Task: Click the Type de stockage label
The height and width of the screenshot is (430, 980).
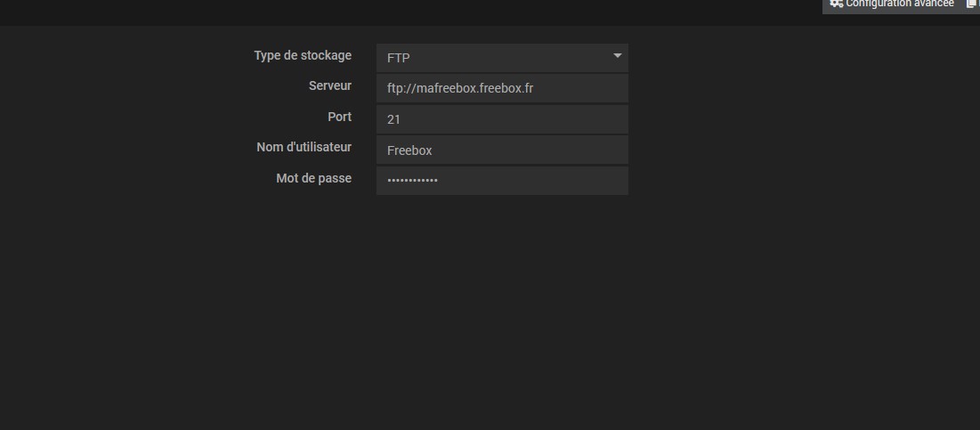Action: [x=303, y=55]
